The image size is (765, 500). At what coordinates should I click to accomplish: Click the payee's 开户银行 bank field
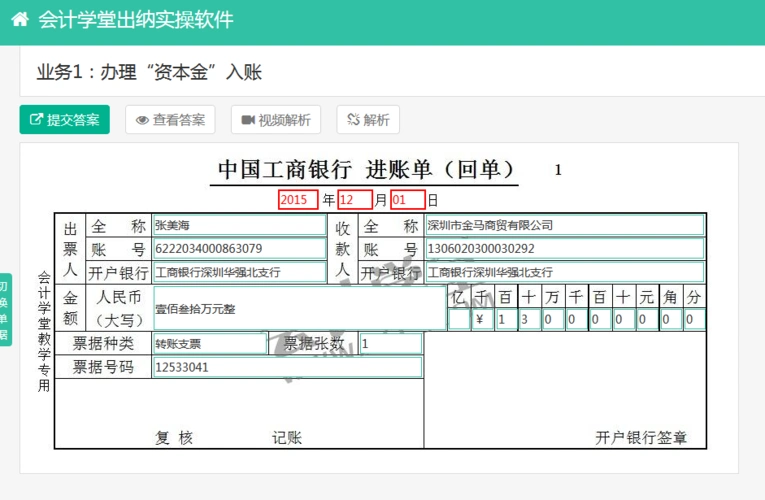tap(565, 272)
